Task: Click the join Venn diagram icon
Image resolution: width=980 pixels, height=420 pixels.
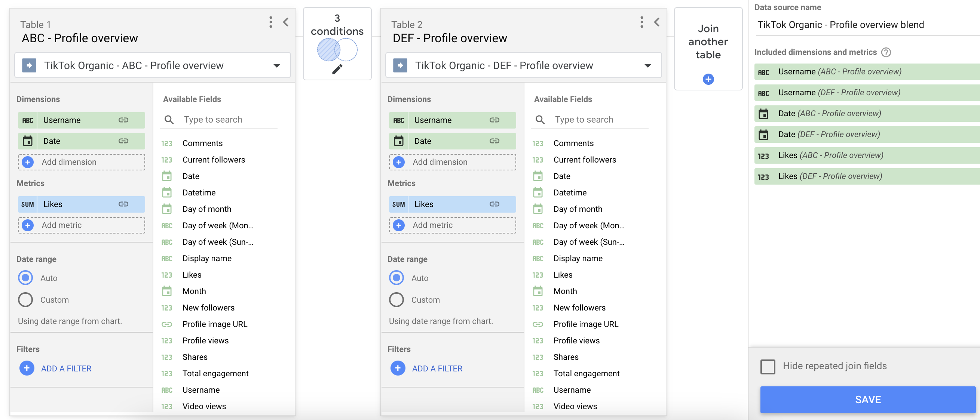Action: tap(337, 50)
